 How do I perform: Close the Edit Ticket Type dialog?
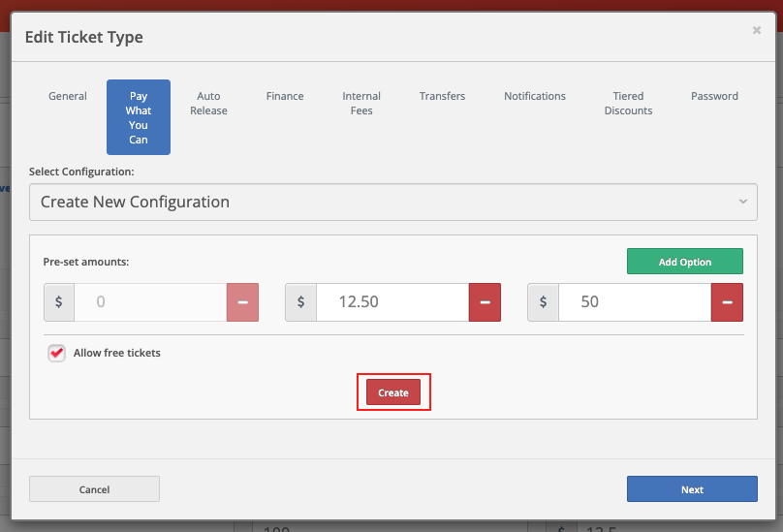757,31
